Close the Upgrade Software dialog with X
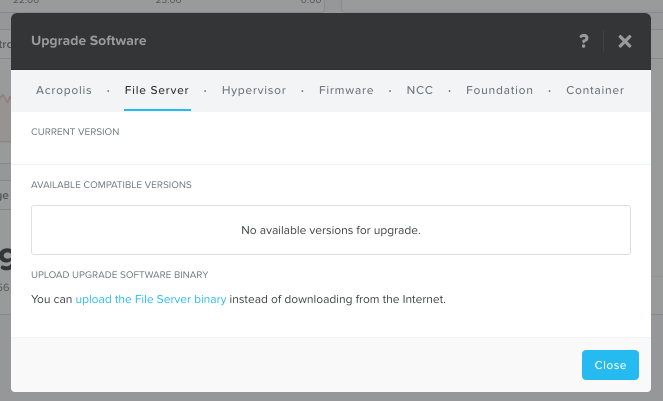Viewport: 663px width, 401px height. point(625,41)
